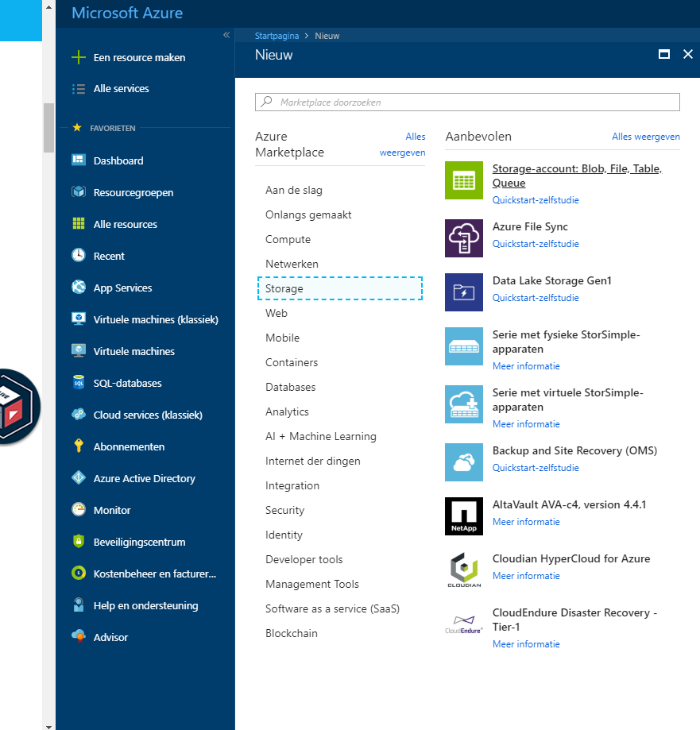
Task: Click the Marketplace doorzoeken search field
Action: tap(467, 102)
